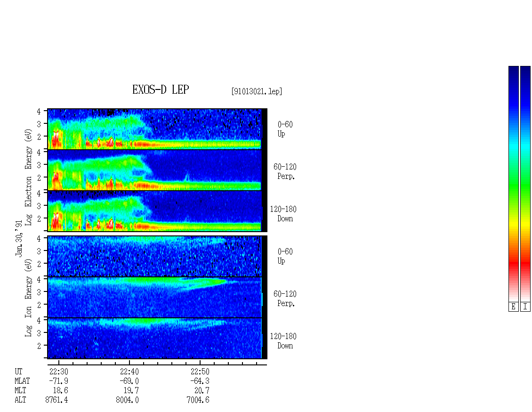532x412 pixels.
Task: Click the MLAT row label
Action: (22, 381)
